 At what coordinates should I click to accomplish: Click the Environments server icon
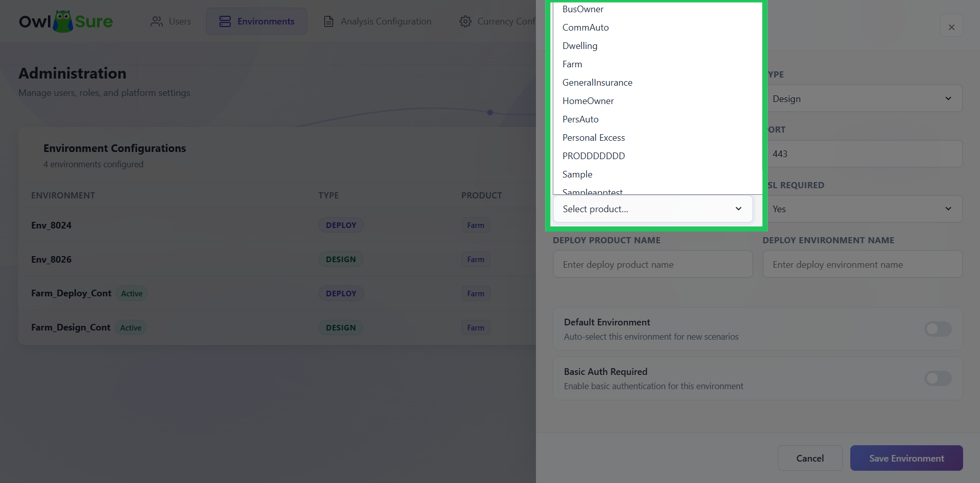[225, 21]
